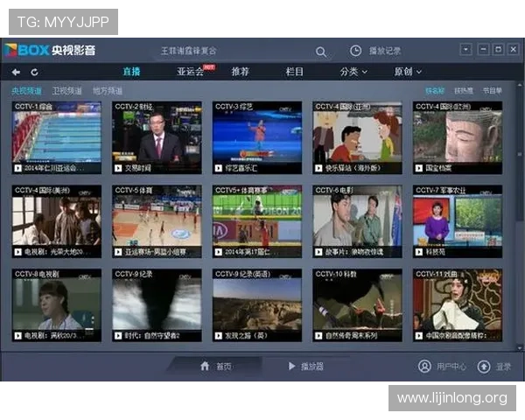525x420 pixels.
Task: Select the 地方频道 channel filter
Action: (108, 91)
